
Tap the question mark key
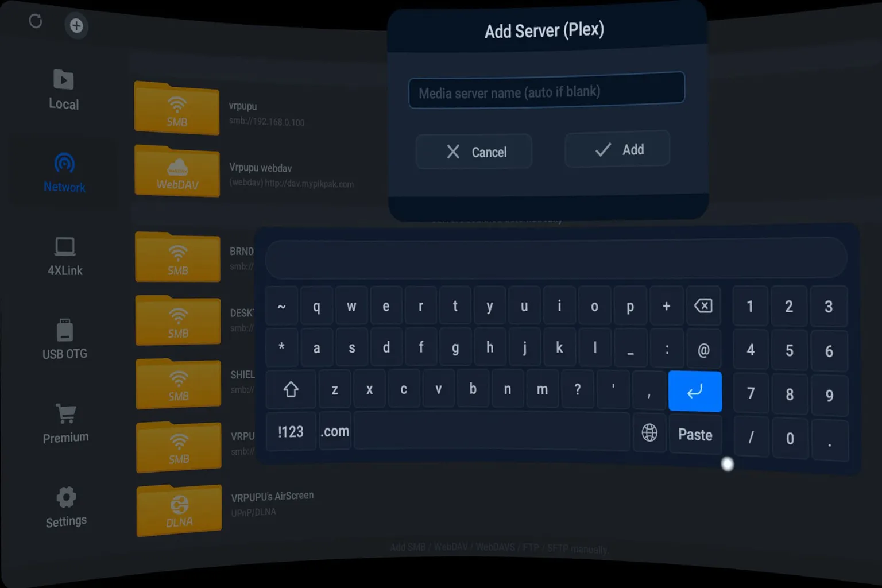coord(578,389)
